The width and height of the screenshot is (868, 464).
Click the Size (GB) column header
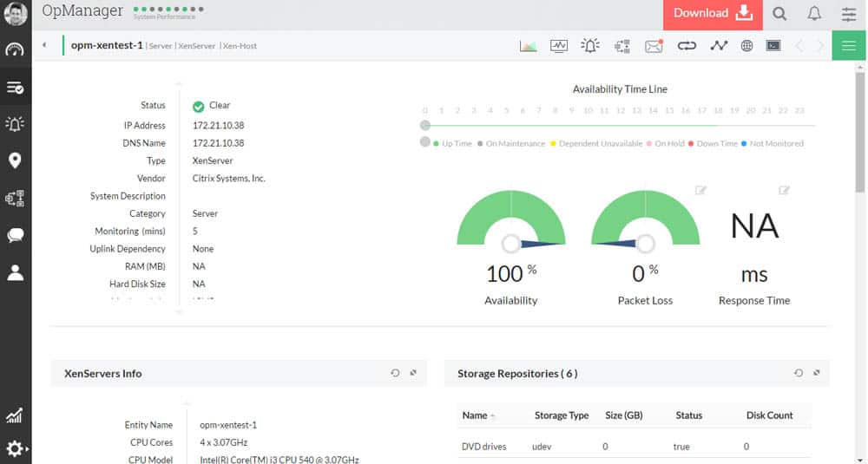(x=624, y=415)
